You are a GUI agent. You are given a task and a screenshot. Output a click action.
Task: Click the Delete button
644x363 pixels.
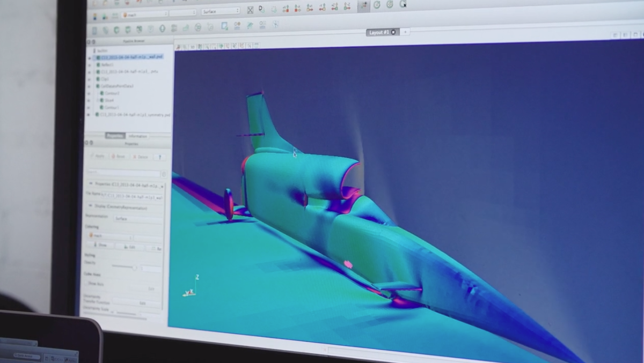click(x=141, y=157)
